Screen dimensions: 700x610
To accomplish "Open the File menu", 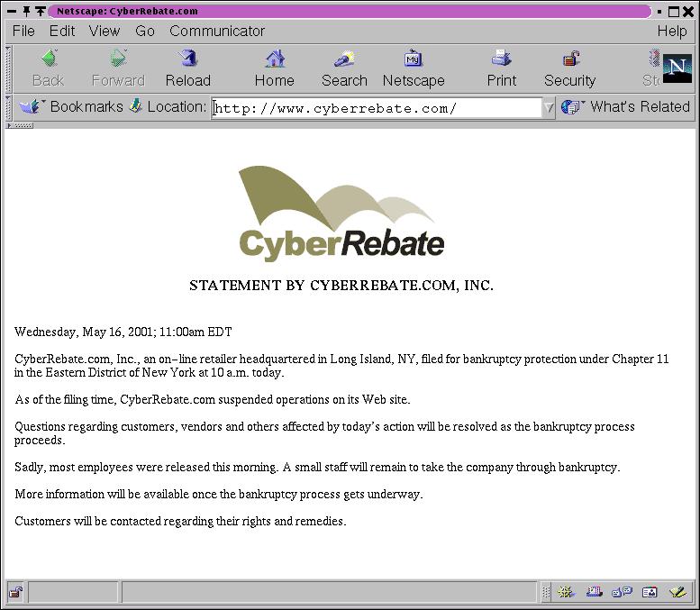I will tap(23, 31).
